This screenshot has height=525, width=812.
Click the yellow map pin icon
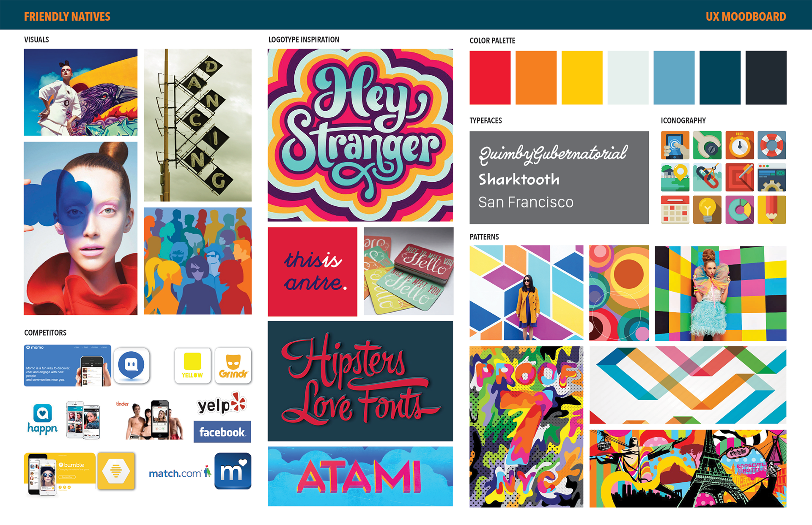point(675,177)
